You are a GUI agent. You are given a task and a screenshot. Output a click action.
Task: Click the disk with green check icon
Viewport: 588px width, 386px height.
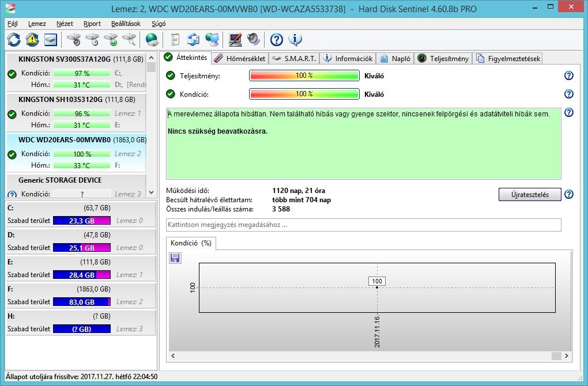click(111, 39)
